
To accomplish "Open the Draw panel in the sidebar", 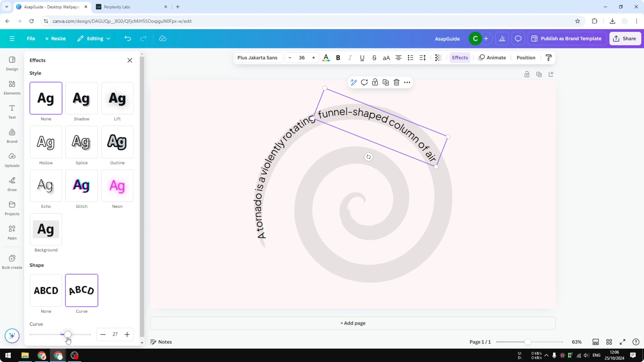I will pos(12,184).
